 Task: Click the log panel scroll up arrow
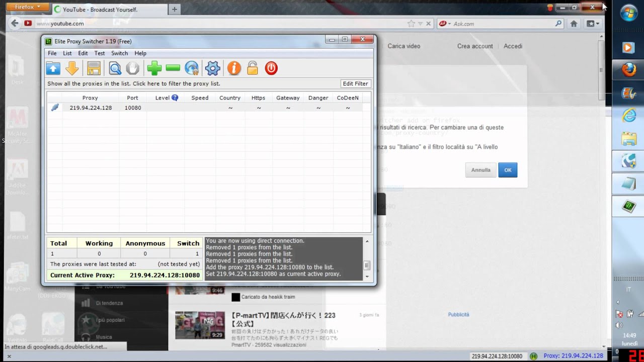point(367,241)
